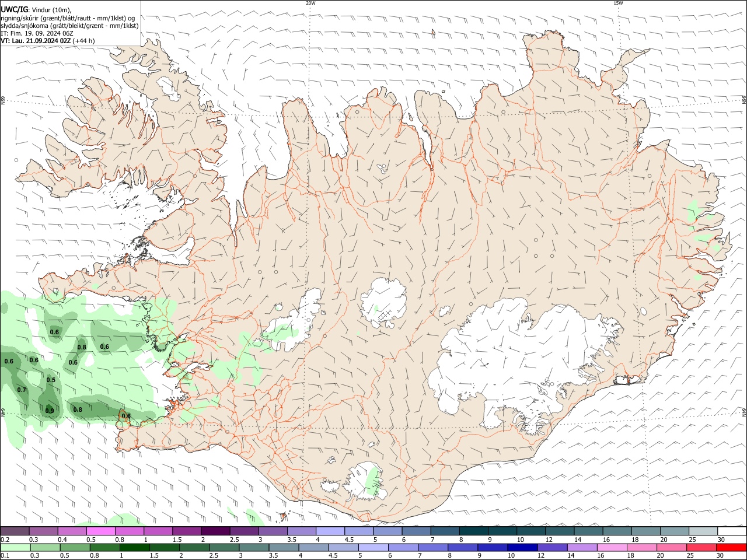Pick the pale gray swatch at 25, upper scale

coord(703,531)
